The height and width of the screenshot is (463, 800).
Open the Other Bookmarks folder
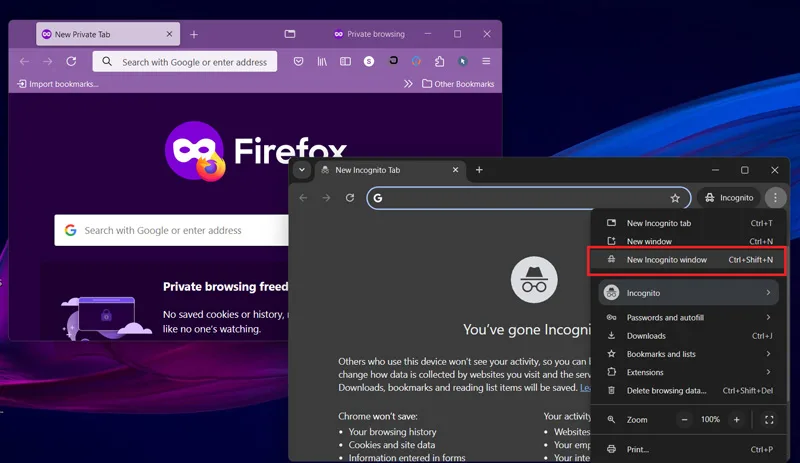point(458,84)
